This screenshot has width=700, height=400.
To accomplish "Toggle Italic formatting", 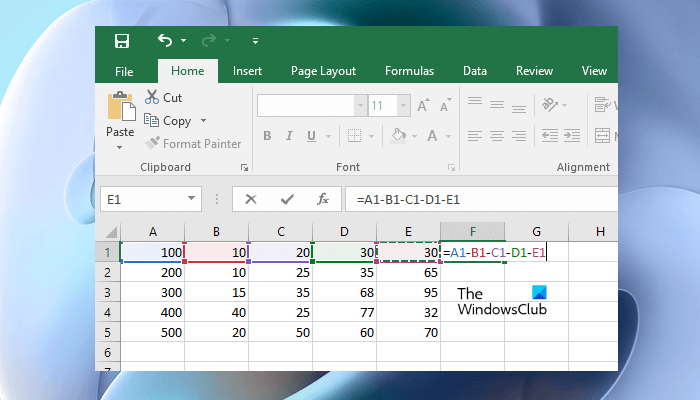I will tap(291, 136).
